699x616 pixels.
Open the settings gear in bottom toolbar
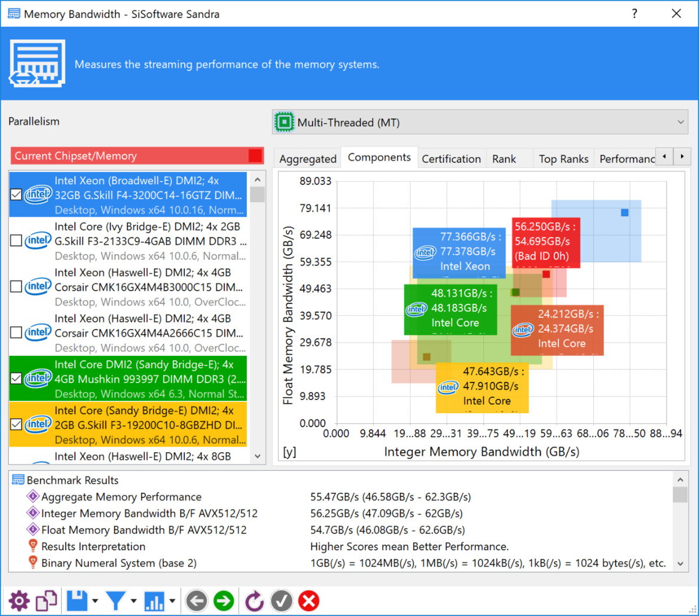pyautogui.click(x=19, y=601)
